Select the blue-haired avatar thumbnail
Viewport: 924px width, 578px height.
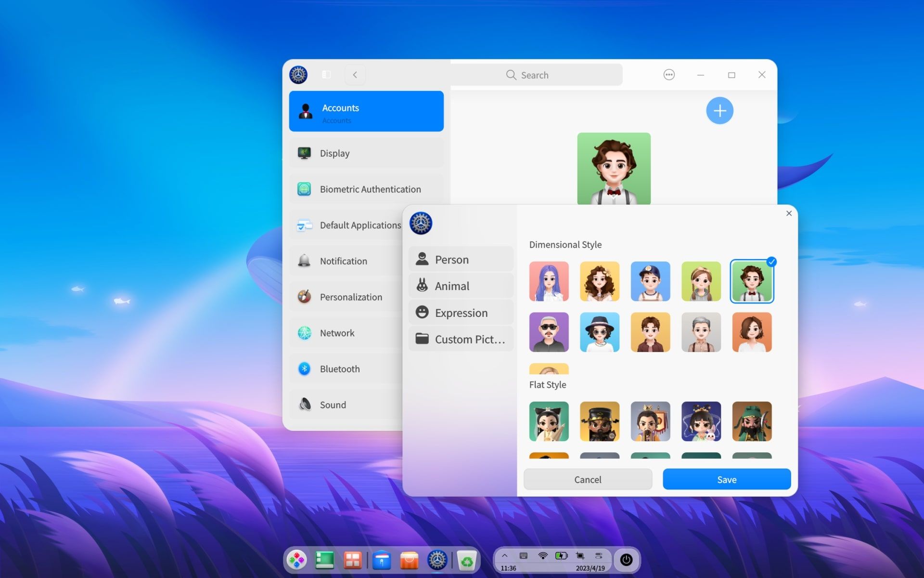[x=549, y=281]
